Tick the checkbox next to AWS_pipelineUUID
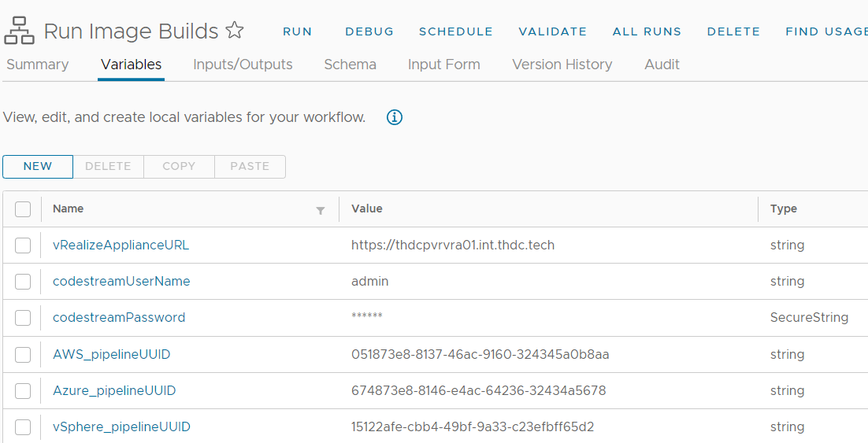Screen dimensions: 868x443 pyautogui.click(x=23, y=355)
